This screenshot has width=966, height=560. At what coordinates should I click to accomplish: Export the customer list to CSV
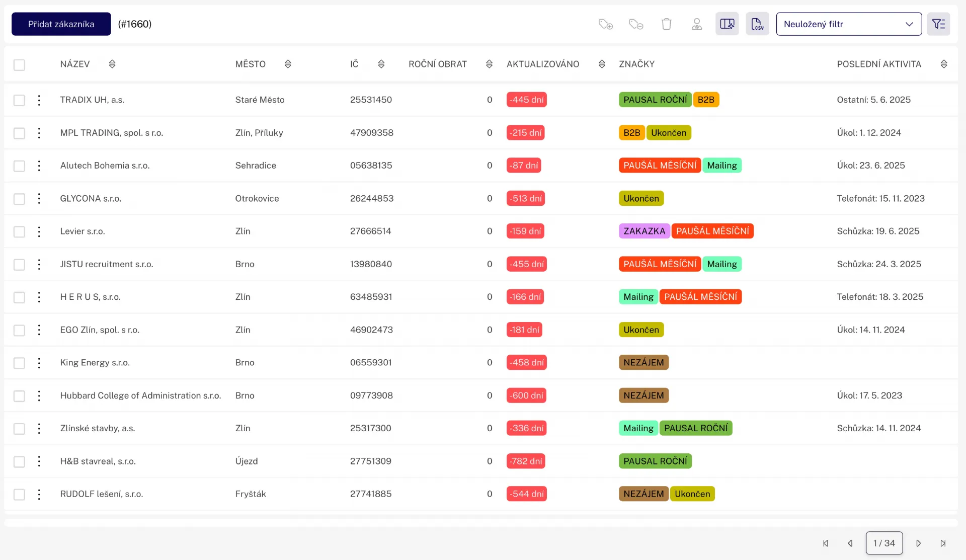pyautogui.click(x=757, y=24)
